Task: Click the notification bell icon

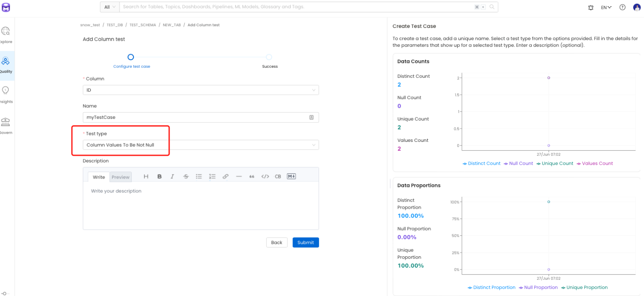Action: click(591, 7)
